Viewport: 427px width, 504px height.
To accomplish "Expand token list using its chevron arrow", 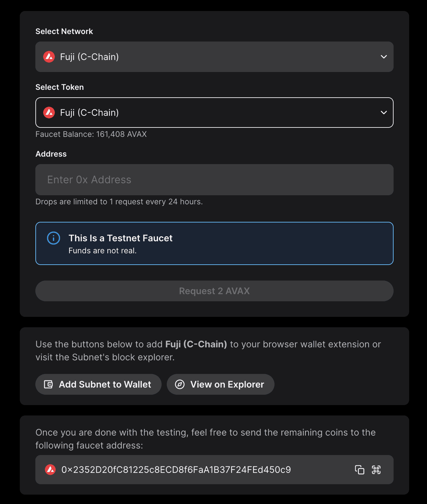I will (384, 113).
